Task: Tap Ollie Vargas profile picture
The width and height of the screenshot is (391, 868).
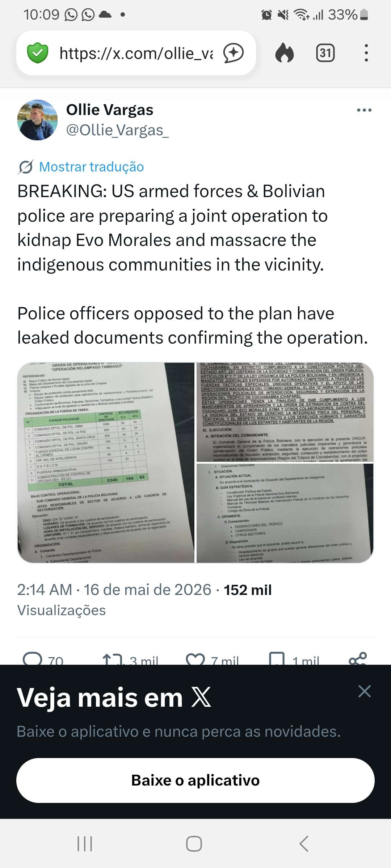Action: tap(38, 120)
